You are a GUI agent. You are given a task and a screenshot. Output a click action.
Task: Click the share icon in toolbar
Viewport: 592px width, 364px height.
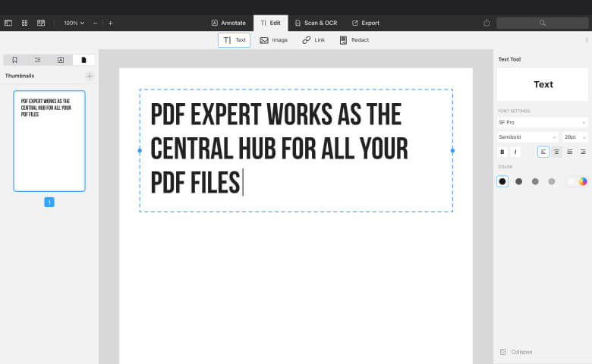click(487, 23)
